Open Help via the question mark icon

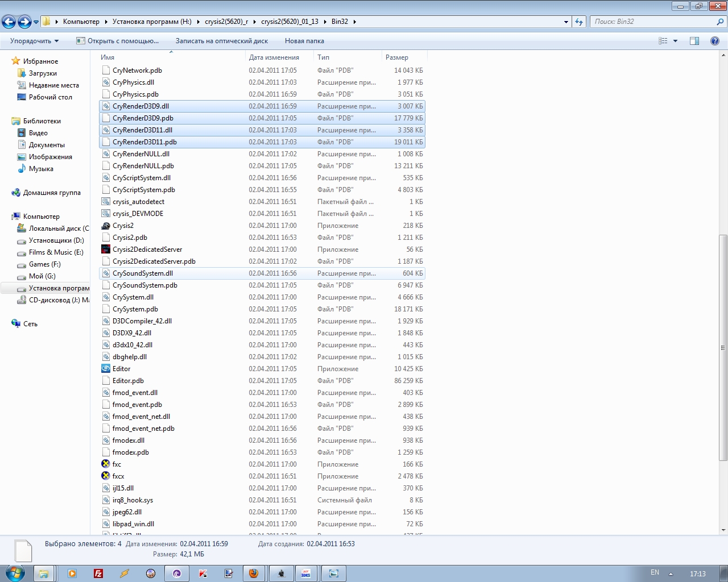tap(715, 41)
